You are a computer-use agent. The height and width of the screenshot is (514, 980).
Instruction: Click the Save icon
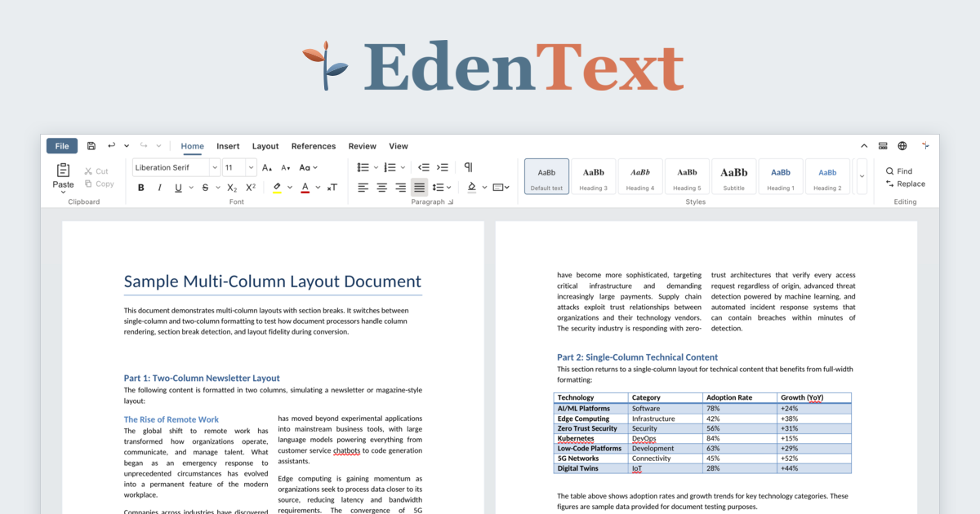click(x=91, y=146)
